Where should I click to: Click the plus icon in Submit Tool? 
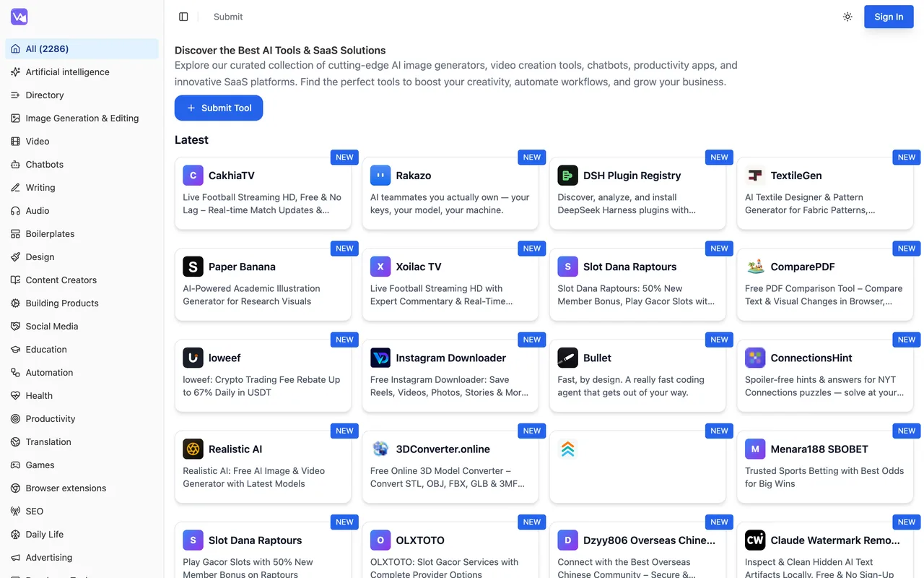click(x=191, y=108)
